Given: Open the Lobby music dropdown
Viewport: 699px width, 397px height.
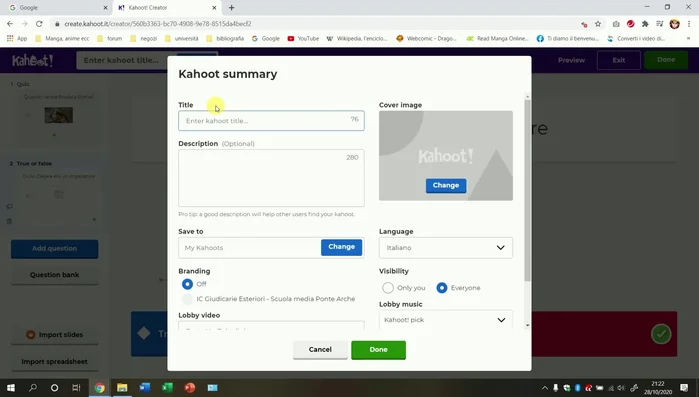Looking at the screenshot, I should point(446,319).
